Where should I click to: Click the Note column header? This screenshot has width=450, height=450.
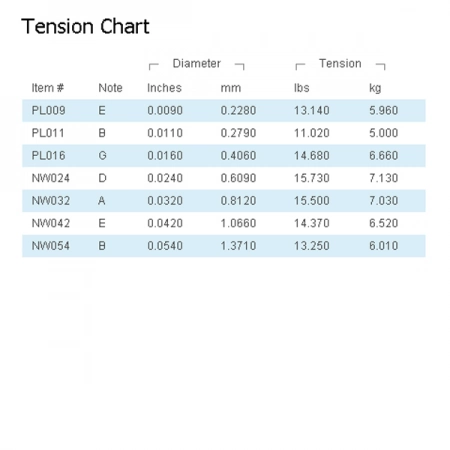(110, 88)
